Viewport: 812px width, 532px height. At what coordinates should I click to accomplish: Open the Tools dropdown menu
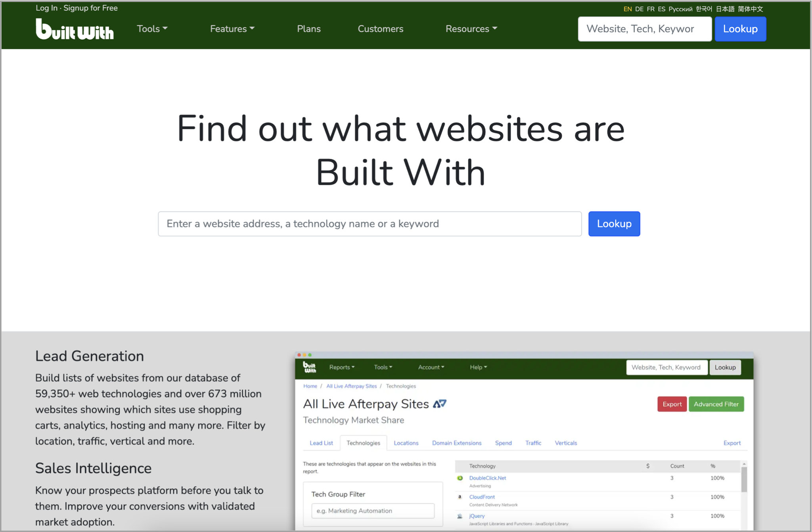(152, 29)
